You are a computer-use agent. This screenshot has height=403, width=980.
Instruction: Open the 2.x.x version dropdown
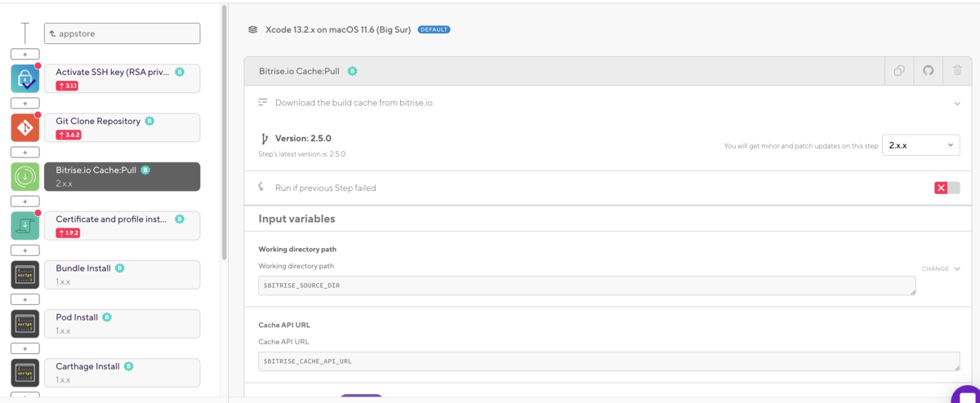coord(921,145)
